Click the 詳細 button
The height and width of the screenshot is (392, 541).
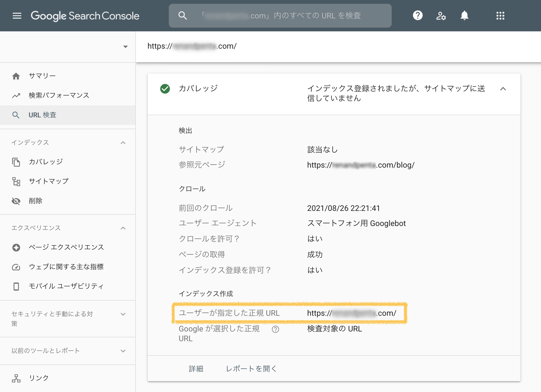196,369
